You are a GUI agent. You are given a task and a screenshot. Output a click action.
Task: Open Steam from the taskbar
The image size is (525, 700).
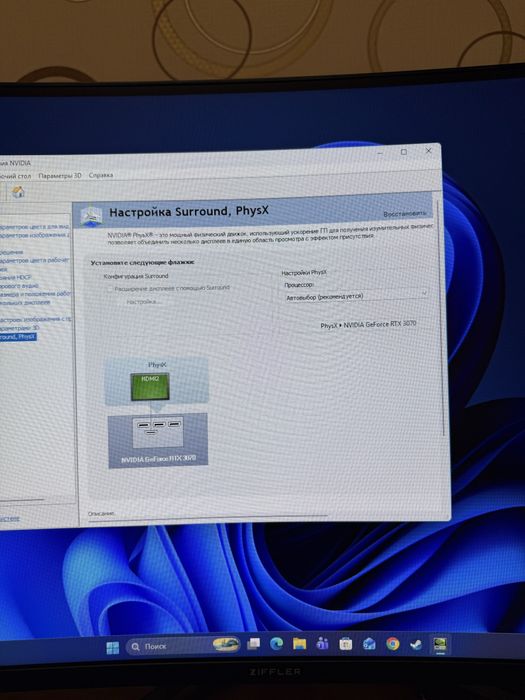click(416, 645)
